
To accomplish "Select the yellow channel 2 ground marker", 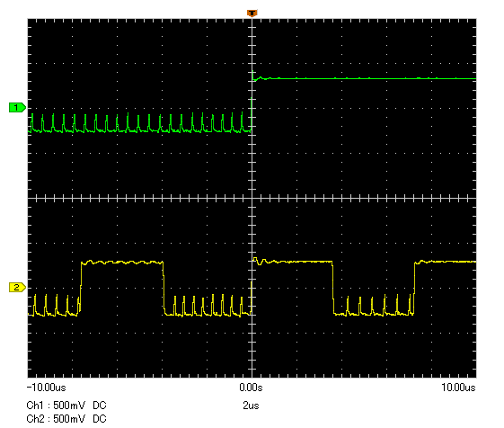I will (x=17, y=287).
